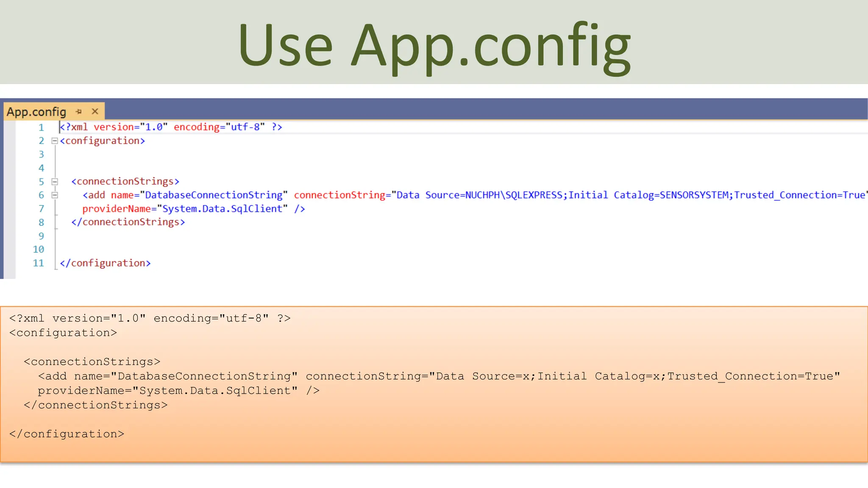Screen dimensions: 868x488
Task: Click the xml declaration in the orange snippet
Action: pos(150,318)
